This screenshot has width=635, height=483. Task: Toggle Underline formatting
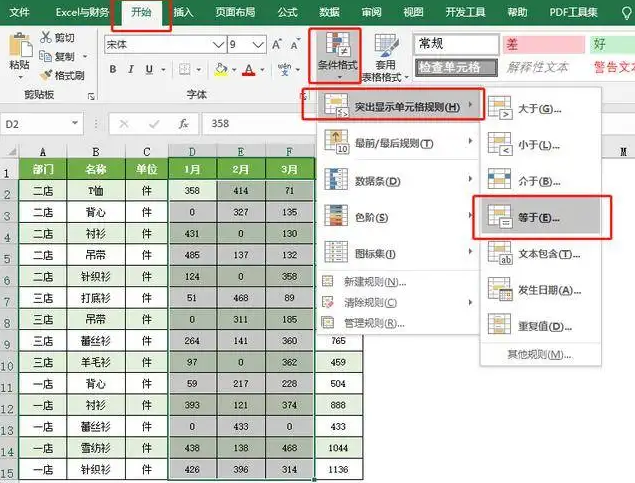[x=149, y=69]
